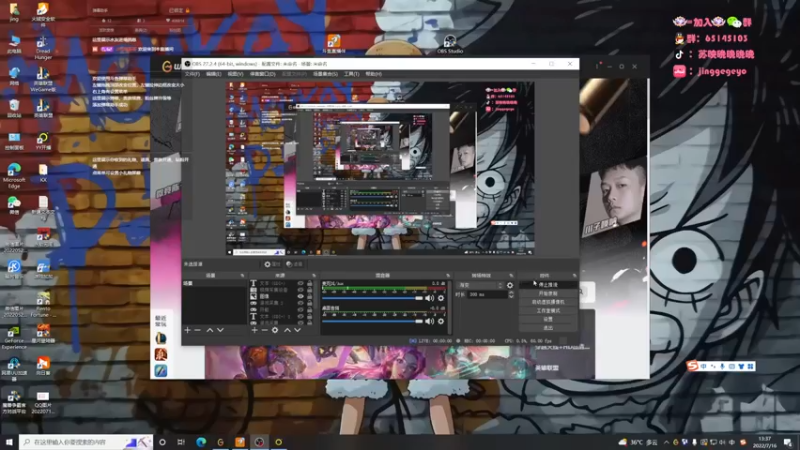
Task: Open OBS 设置 settings button
Action: tap(548, 319)
